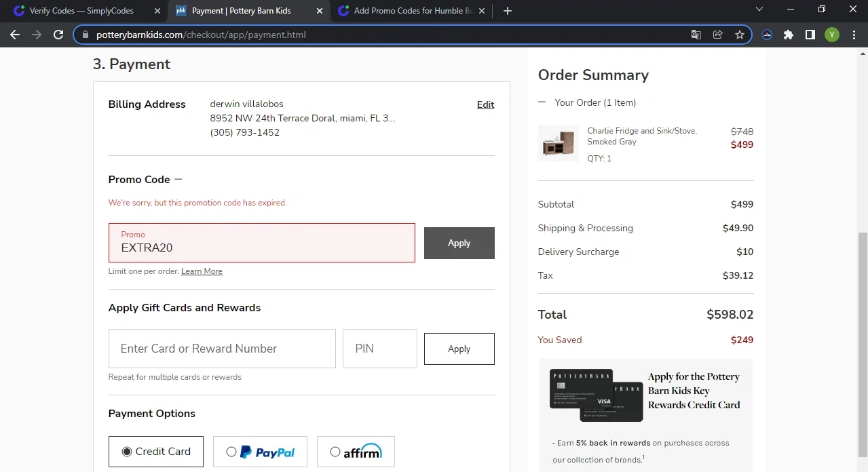
Task: Select the Credit Card payment option
Action: coord(155,452)
